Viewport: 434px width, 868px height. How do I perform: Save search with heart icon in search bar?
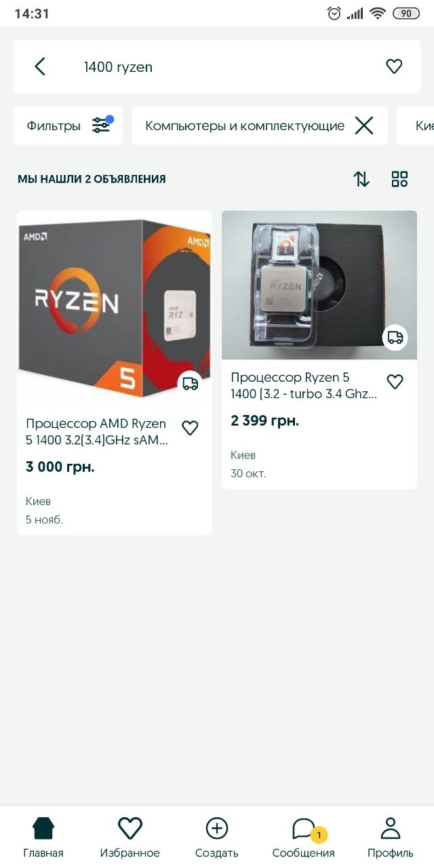tap(394, 66)
